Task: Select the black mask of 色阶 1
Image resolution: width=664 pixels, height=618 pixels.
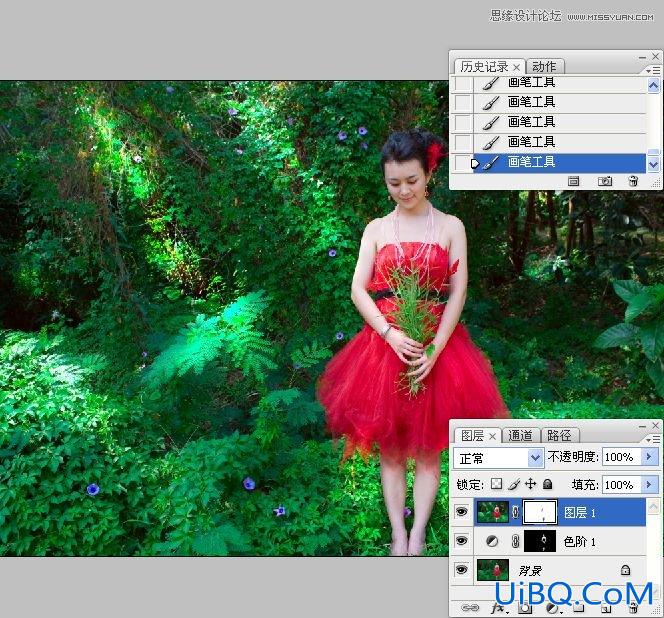Action: pos(540,541)
